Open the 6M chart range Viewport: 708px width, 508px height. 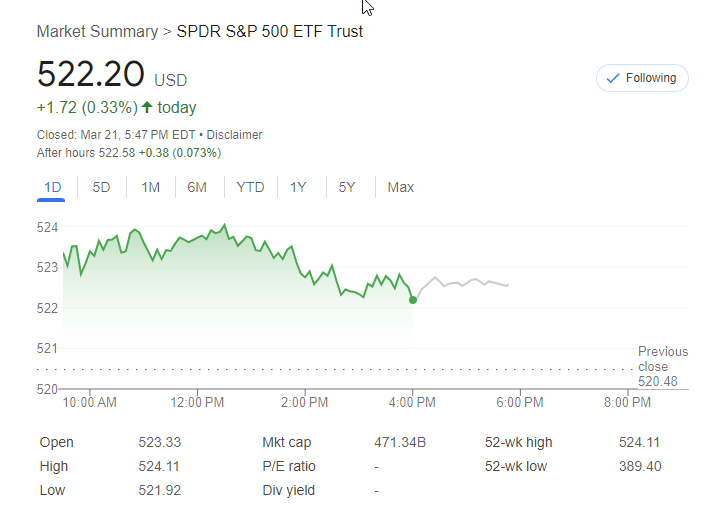point(197,187)
